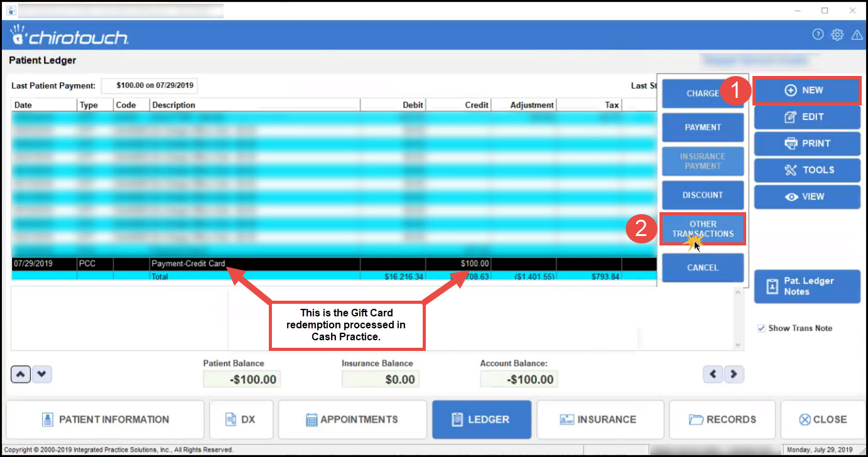The image size is (868, 457).
Task: Click the Patient Ledger heading
Action: tap(43, 61)
